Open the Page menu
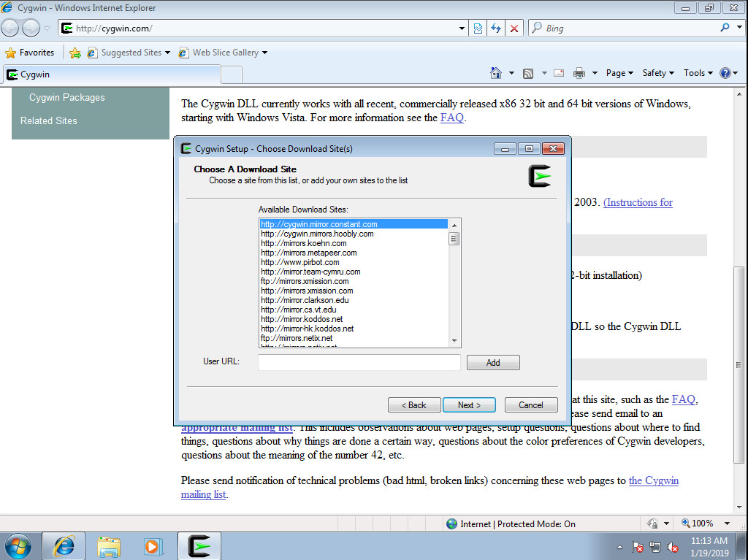This screenshot has height=560, width=748. pyautogui.click(x=619, y=73)
